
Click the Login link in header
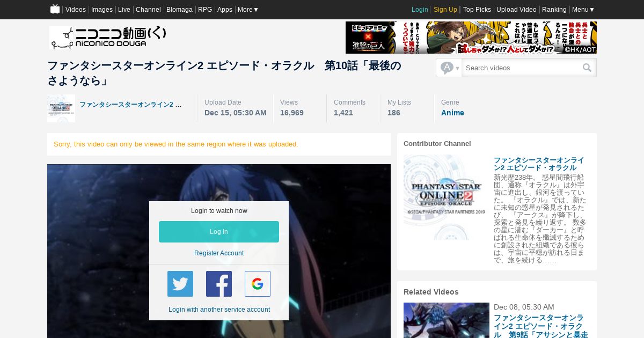(420, 10)
